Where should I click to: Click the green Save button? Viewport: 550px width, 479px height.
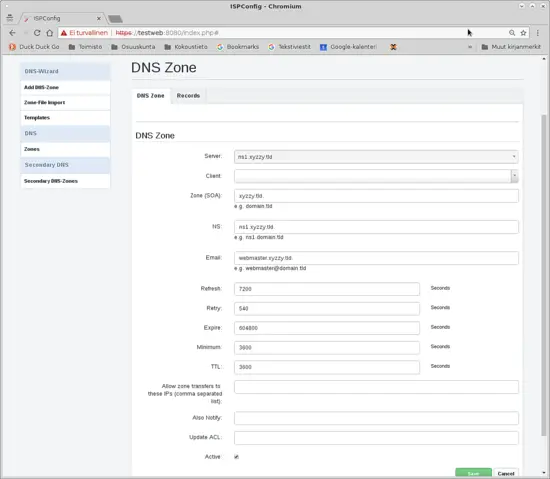coord(474,473)
